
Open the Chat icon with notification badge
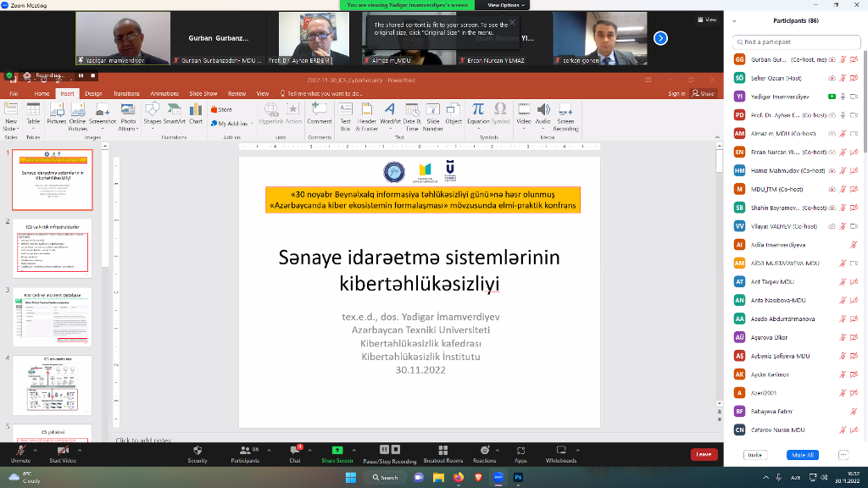pos(295,451)
